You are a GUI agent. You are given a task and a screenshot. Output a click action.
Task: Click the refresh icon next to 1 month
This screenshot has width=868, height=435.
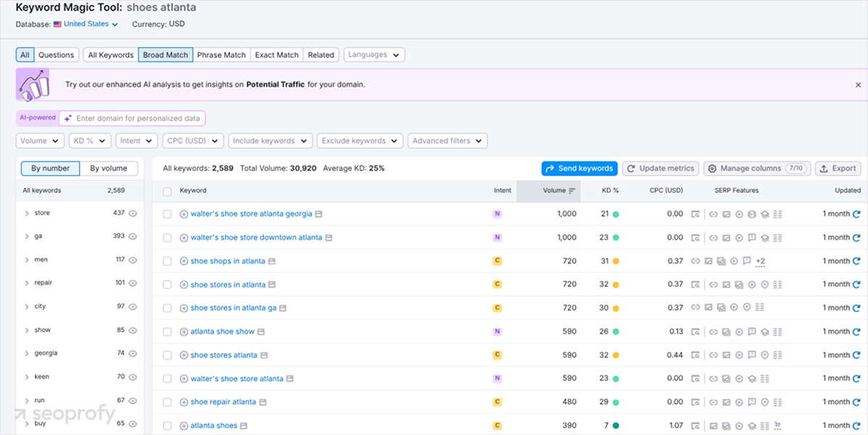pos(856,214)
